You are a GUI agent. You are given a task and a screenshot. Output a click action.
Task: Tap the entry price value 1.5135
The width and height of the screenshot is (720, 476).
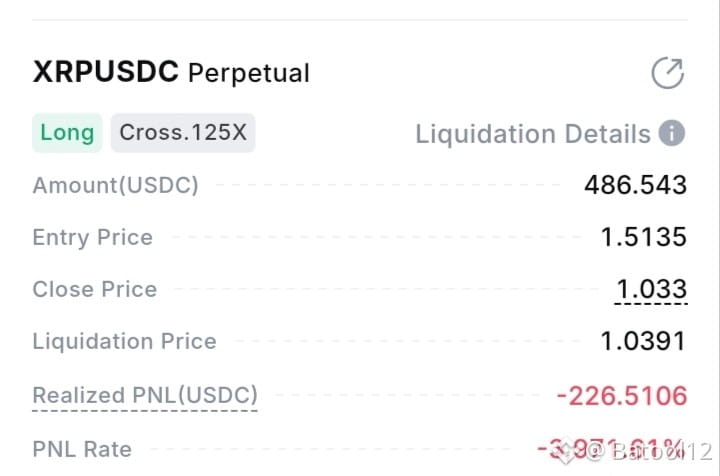pos(644,237)
